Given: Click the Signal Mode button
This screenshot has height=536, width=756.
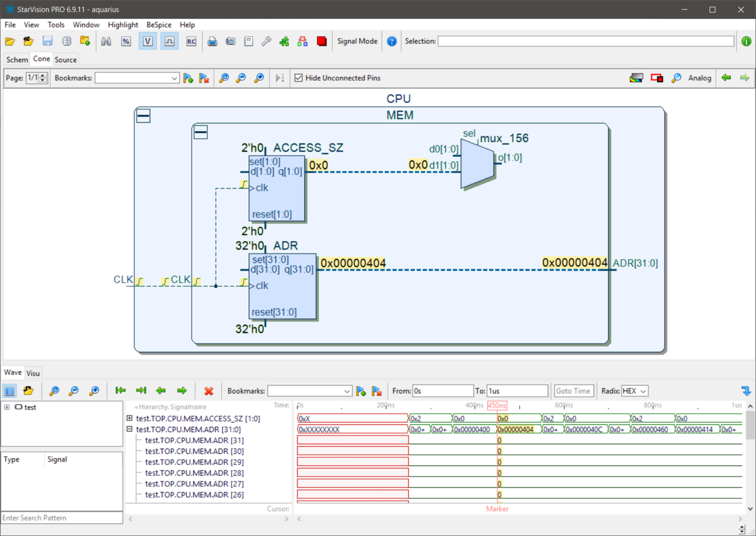Looking at the screenshot, I should click(357, 41).
